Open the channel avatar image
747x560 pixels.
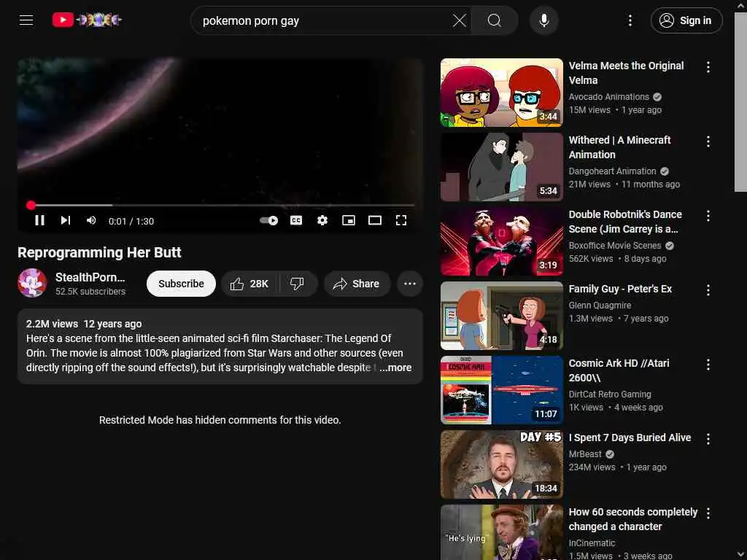point(32,283)
